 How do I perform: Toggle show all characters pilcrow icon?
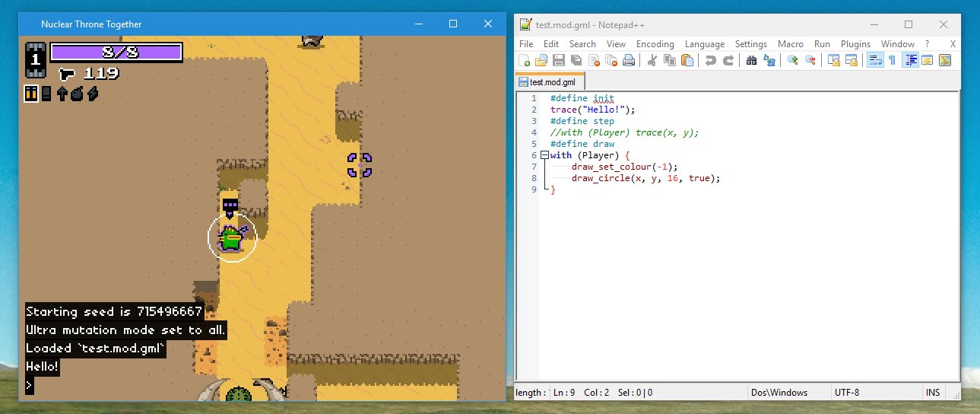click(892, 61)
